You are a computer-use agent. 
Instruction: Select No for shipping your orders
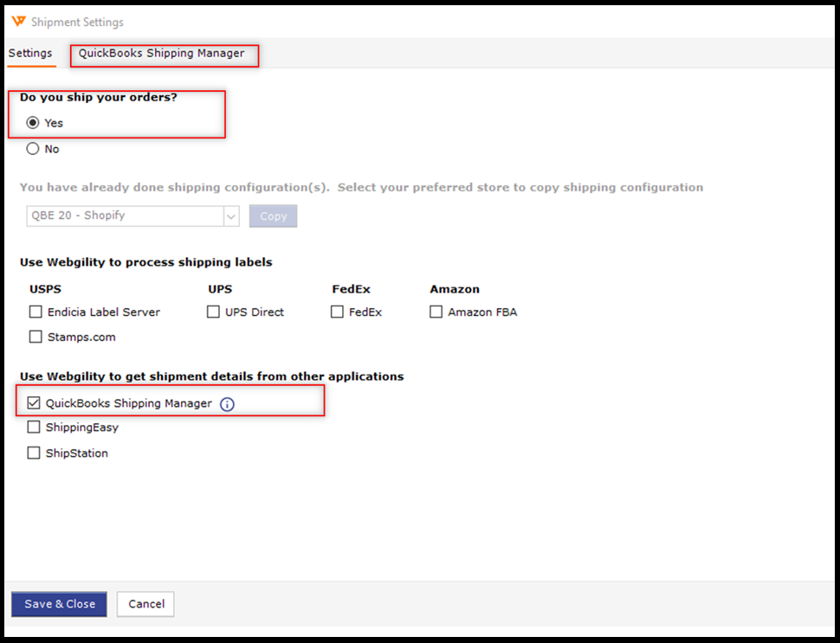tap(33, 148)
